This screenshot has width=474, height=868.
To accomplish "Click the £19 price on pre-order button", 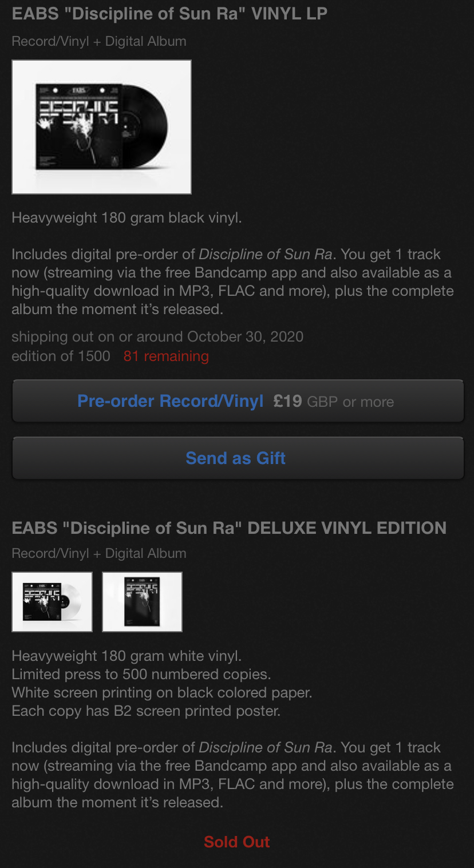I will tap(287, 401).
